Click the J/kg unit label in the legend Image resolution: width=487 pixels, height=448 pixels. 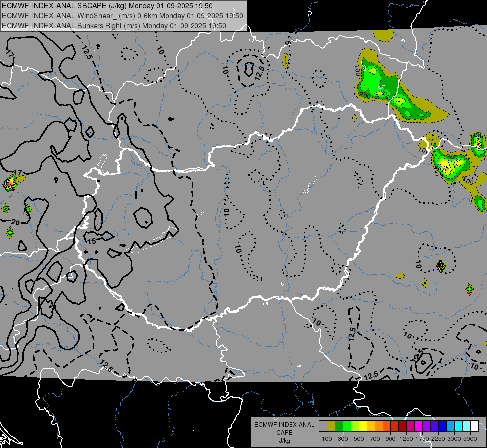(x=284, y=441)
